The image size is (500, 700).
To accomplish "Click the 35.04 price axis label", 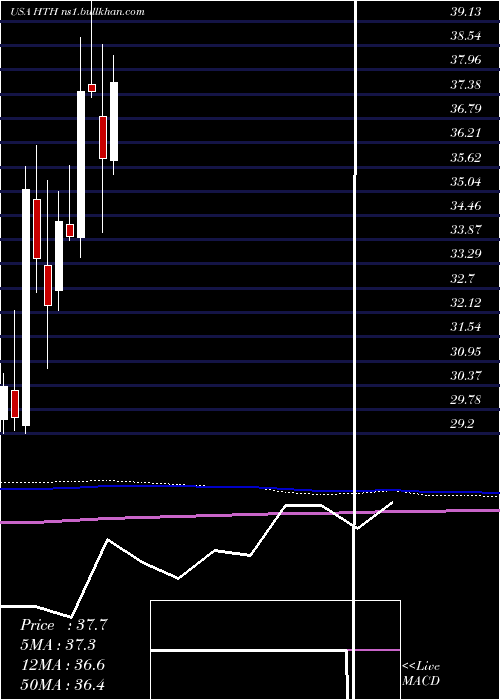I will tap(466, 181).
